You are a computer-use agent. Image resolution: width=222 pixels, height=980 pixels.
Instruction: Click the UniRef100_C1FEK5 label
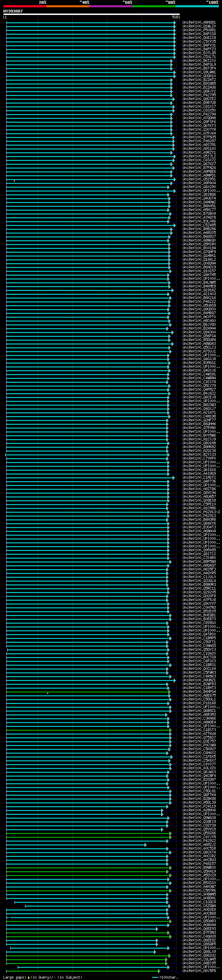[199, 757]
